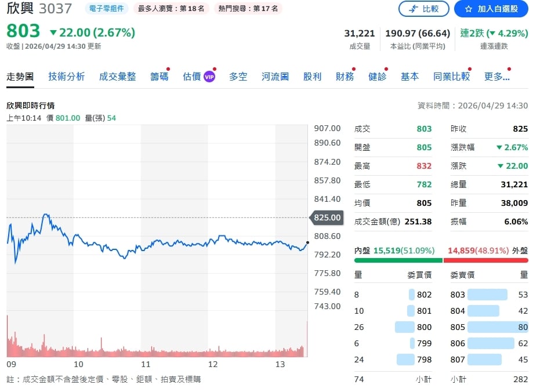Image resolution: width=533 pixels, height=392 pixels.
Task: Click the bid volume bar at price 800
Action: click(403, 327)
